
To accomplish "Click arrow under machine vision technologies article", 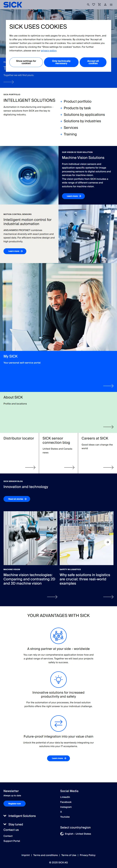I will [x=52, y=597].
